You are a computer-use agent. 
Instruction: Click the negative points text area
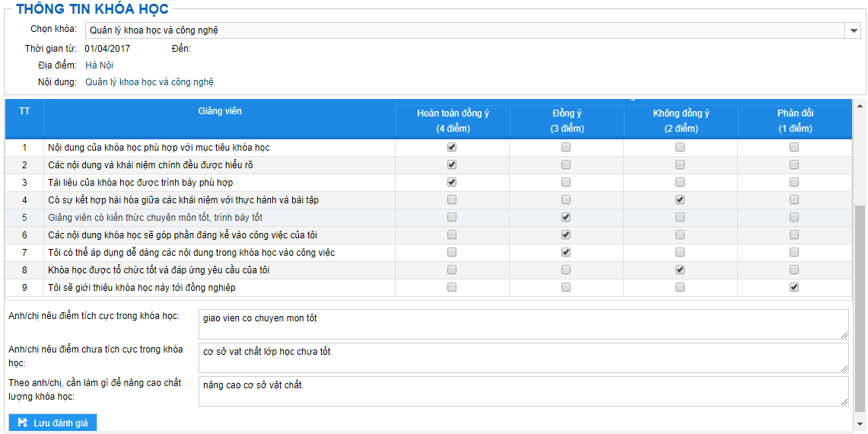click(x=523, y=358)
